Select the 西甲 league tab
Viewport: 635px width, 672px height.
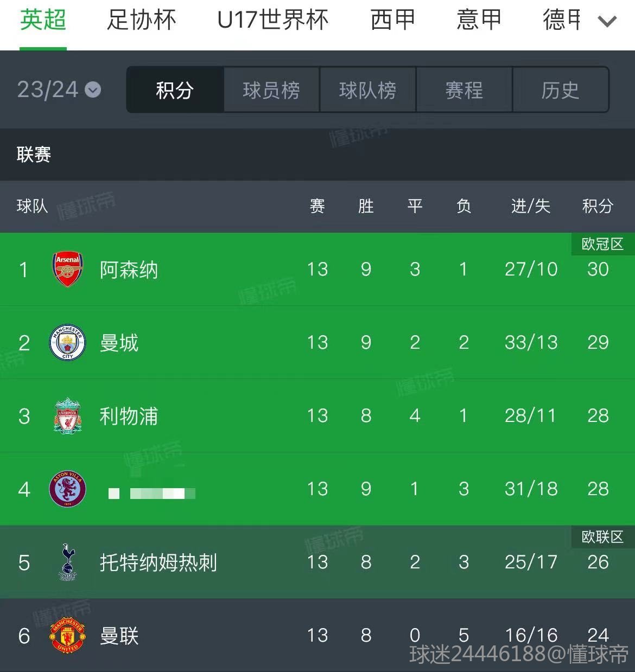coord(392,21)
